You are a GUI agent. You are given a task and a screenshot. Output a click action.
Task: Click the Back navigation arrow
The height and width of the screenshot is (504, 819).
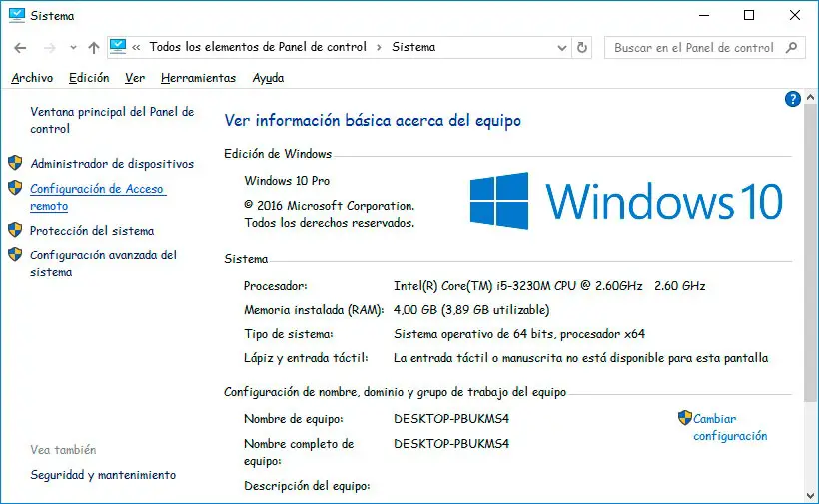coord(20,48)
